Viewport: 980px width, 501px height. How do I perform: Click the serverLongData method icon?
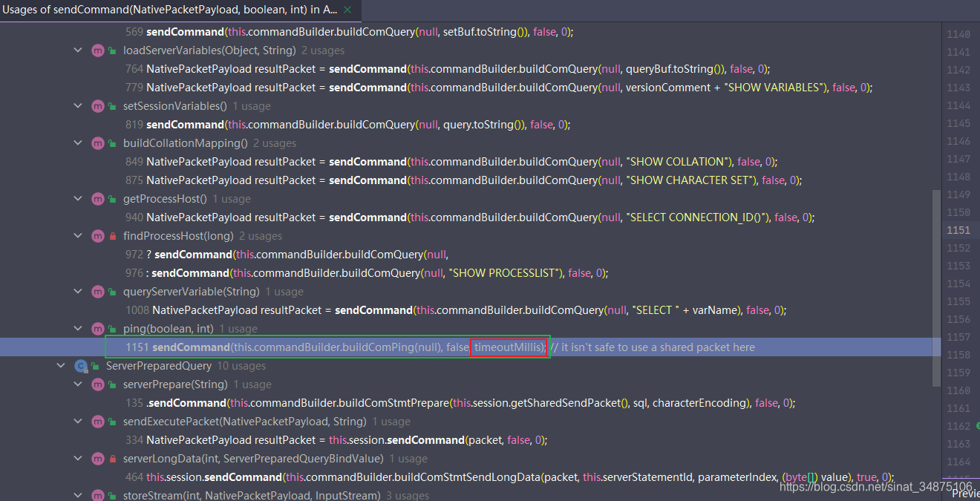(x=97, y=459)
